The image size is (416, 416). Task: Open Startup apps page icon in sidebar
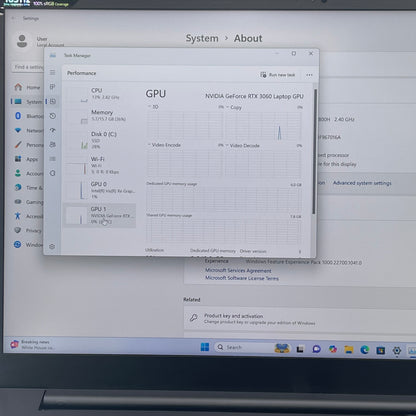point(52,130)
